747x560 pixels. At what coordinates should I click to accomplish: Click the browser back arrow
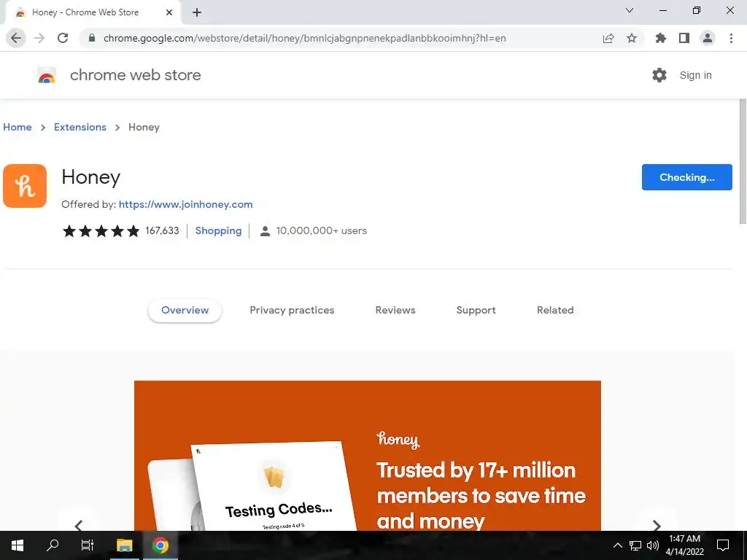[16, 38]
